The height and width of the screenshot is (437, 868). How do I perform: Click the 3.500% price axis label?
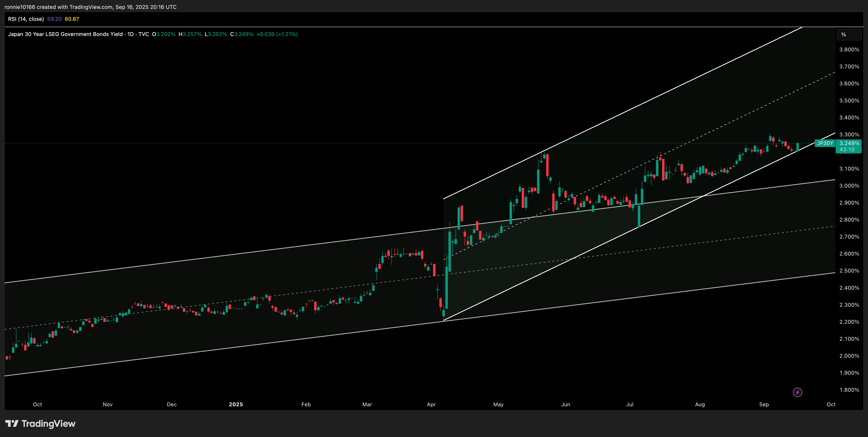pos(849,100)
